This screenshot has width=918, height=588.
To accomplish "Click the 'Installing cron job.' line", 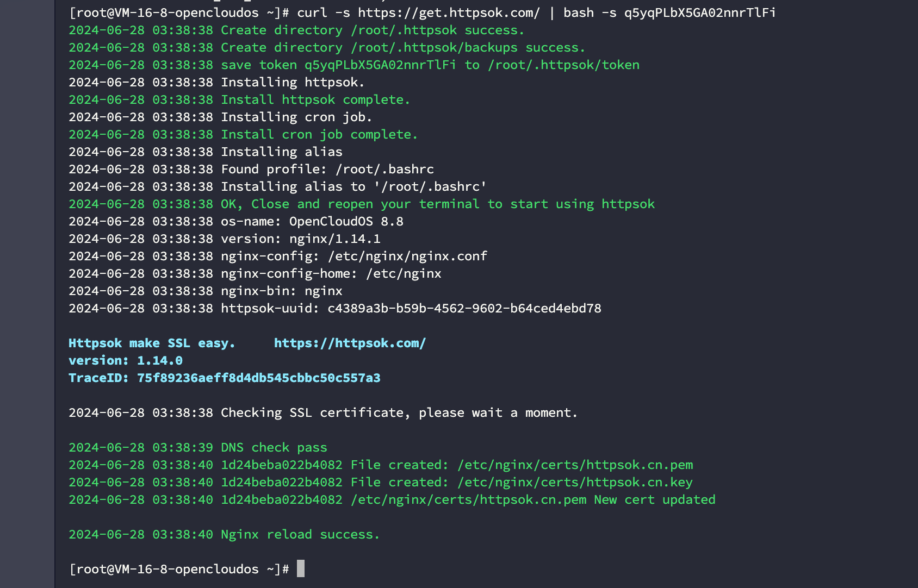I will coord(220,117).
